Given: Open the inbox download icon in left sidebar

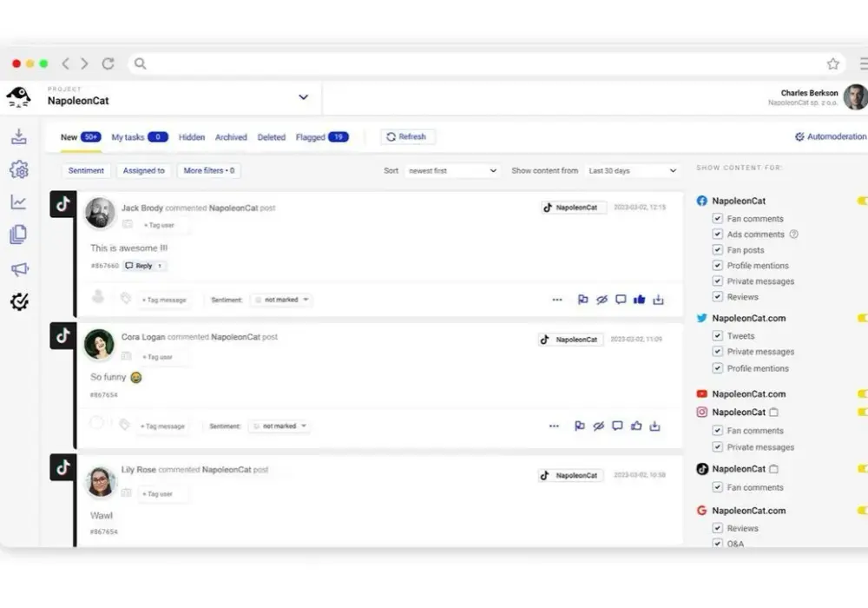Looking at the screenshot, I should pos(19,136).
